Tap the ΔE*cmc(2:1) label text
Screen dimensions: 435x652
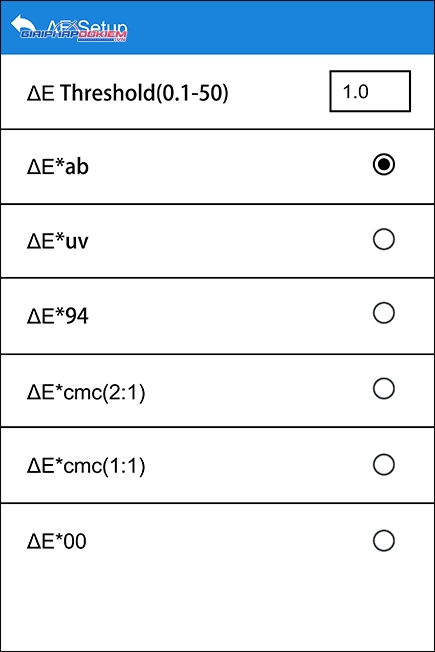tap(86, 392)
